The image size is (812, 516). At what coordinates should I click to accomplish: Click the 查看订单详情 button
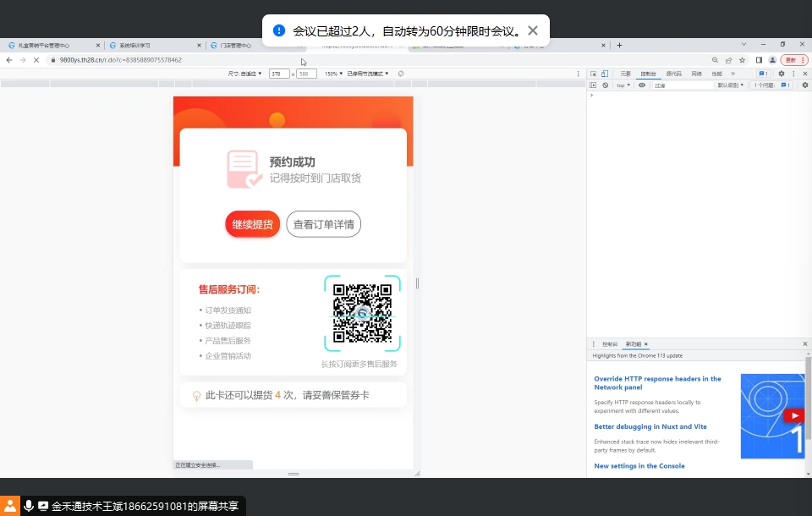[323, 224]
